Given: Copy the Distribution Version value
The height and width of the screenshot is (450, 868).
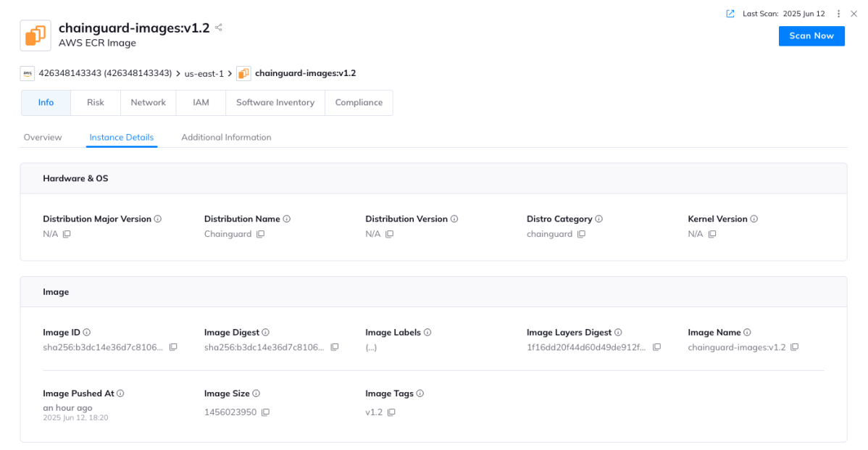Looking at the screenshot, I should point(390,234).
